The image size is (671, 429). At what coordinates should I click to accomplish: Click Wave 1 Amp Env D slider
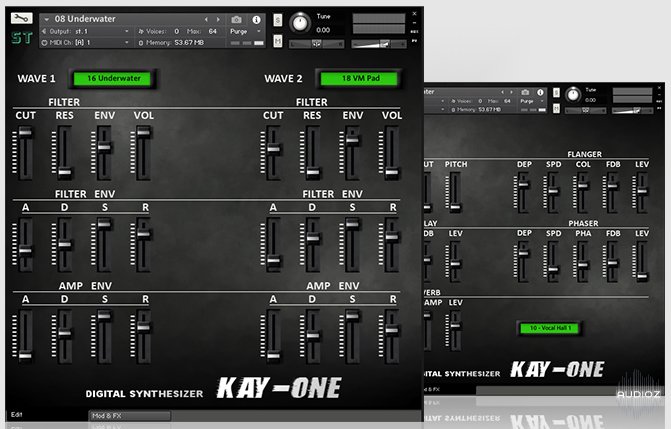tap(65, 337)
